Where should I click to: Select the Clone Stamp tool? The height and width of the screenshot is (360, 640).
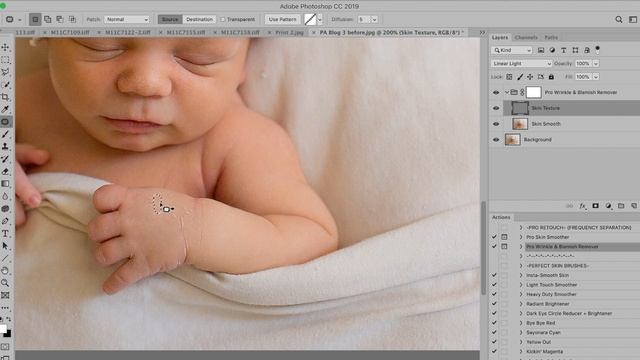(x=5, y=147)
